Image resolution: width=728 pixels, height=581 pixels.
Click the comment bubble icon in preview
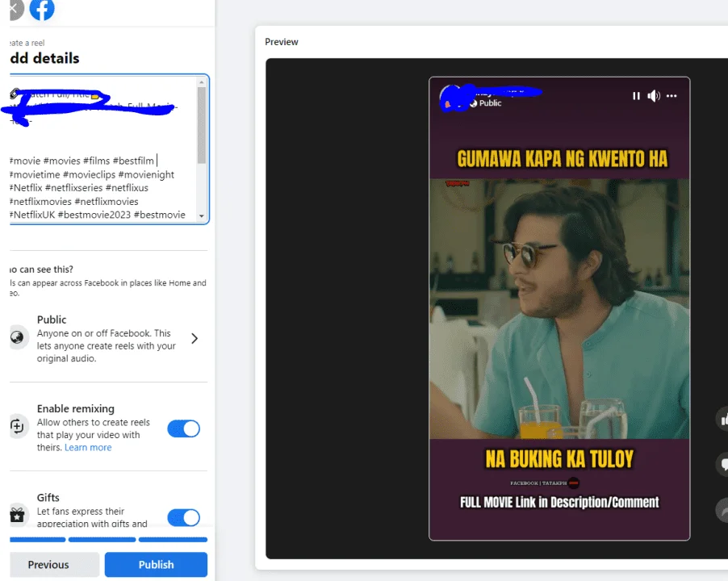point(722,464)
